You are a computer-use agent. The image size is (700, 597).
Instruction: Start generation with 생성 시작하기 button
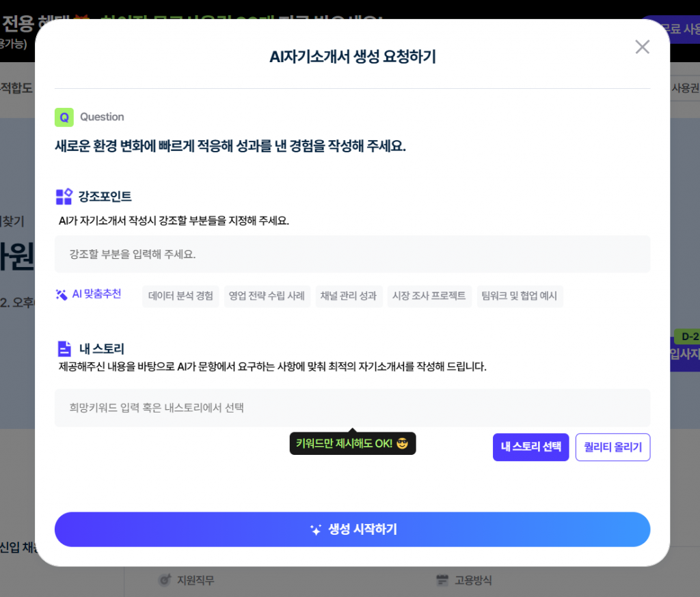[x=352, y=529]
